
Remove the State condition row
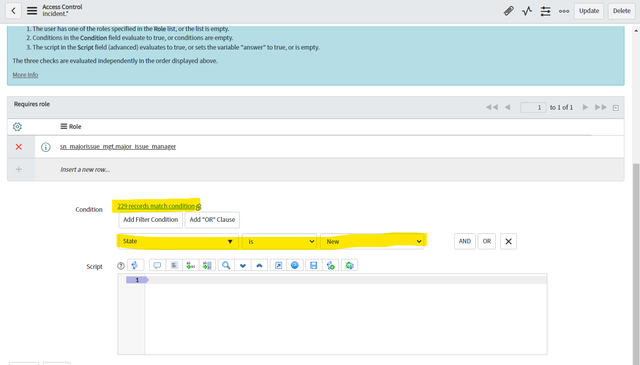508,241
